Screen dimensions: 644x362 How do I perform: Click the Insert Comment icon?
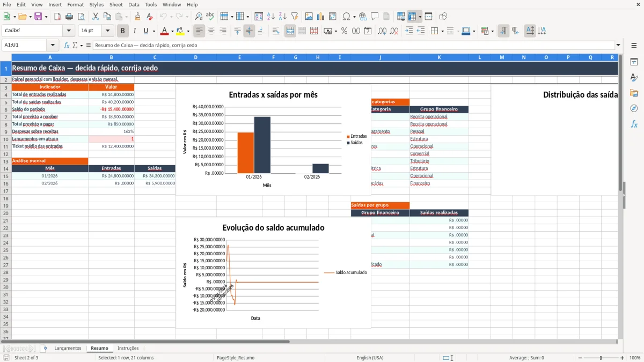point(375,17)
